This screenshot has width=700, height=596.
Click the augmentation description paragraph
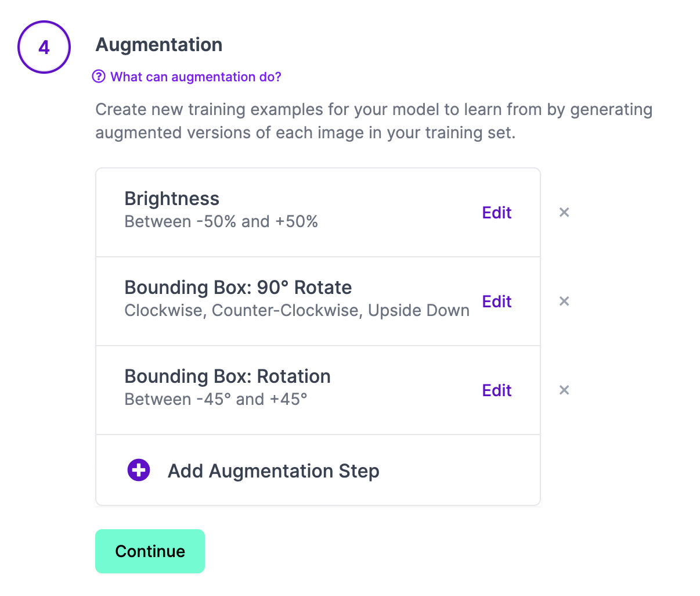(374, 121)
